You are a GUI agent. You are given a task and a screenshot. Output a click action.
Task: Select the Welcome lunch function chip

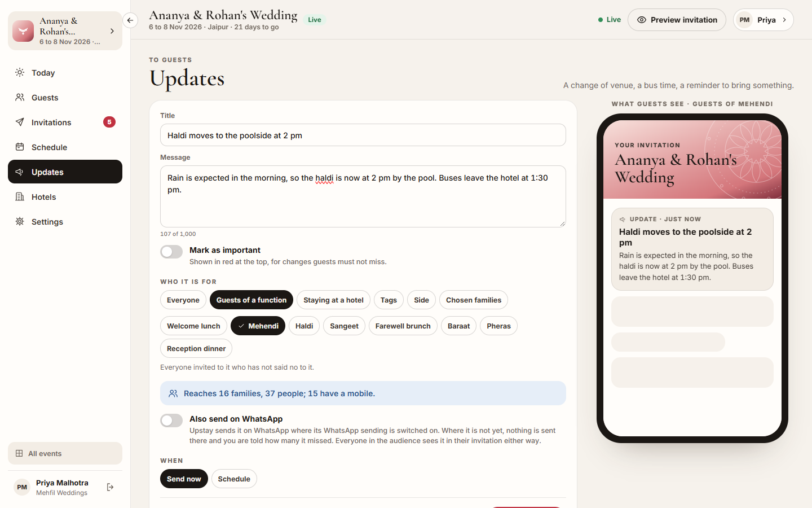coord(193,326)
